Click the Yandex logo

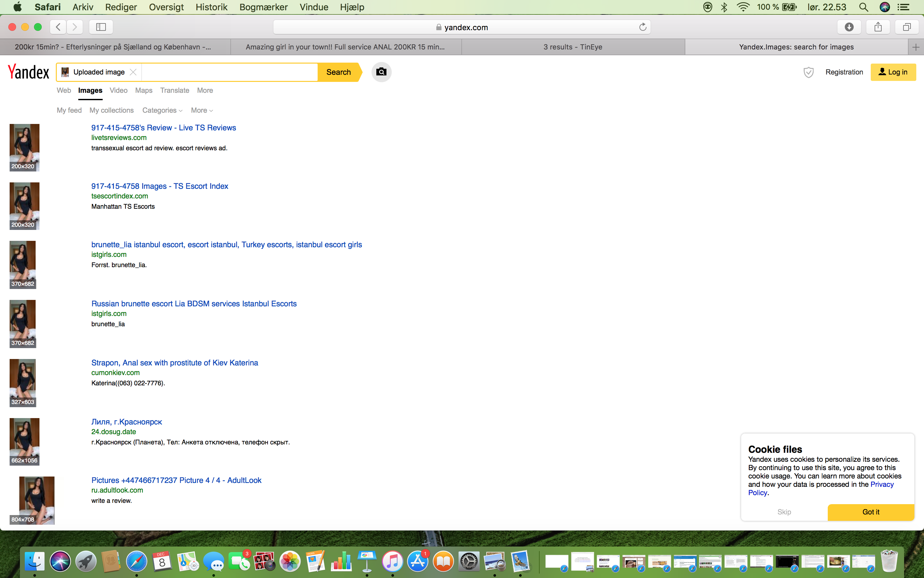pos(29,72)
